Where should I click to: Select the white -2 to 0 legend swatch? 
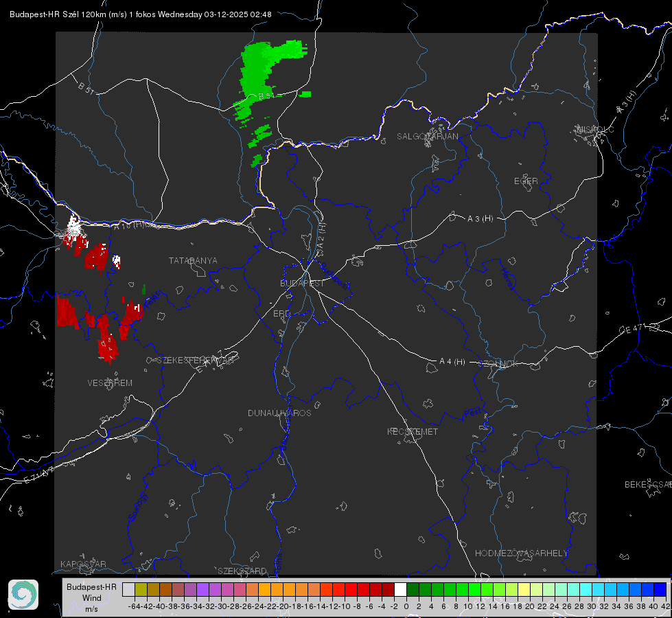point(400,590)
